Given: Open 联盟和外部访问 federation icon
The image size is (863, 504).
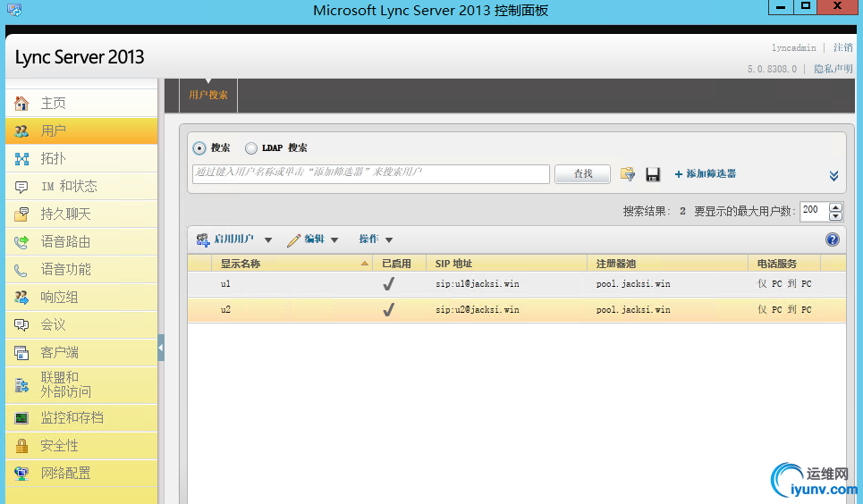Looking at the screenshot, I should (x=21, y=385).
